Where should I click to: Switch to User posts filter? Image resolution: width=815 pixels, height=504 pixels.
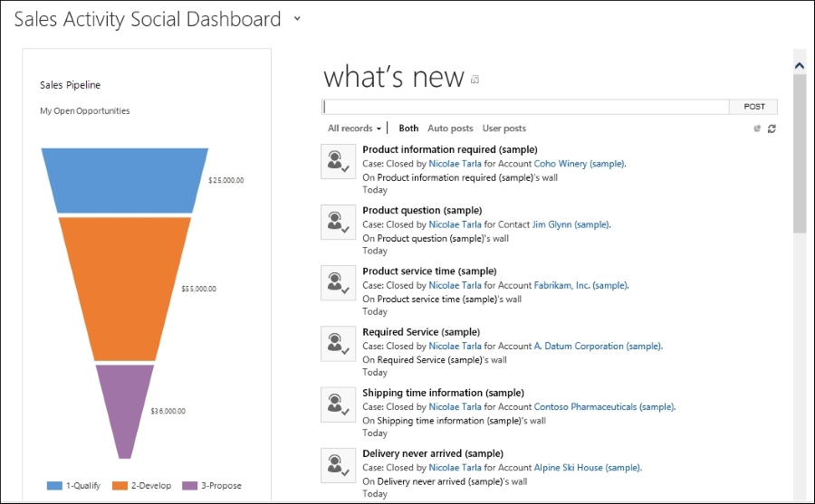pos(504,128)
